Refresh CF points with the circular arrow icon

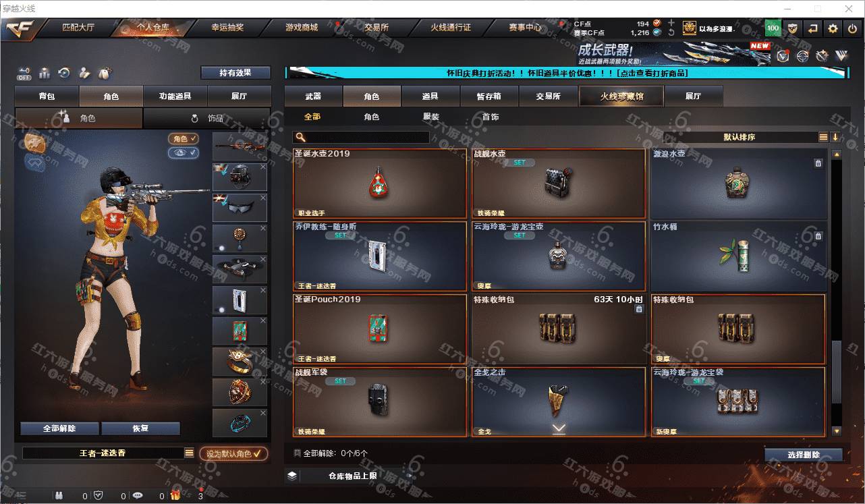pos(671,32)
